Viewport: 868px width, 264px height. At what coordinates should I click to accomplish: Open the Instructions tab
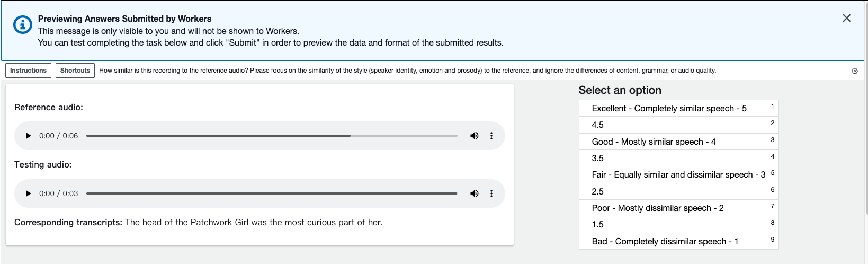click(28, 71)
